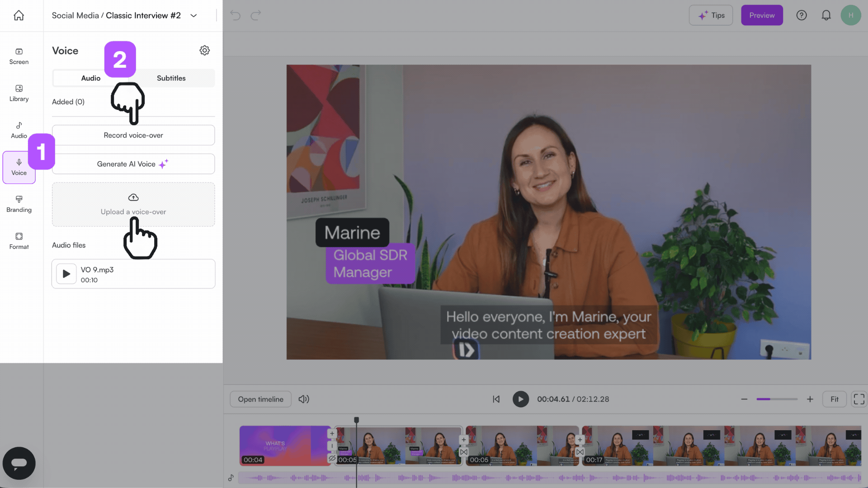Click the Social Media breadcrumb

75,15
